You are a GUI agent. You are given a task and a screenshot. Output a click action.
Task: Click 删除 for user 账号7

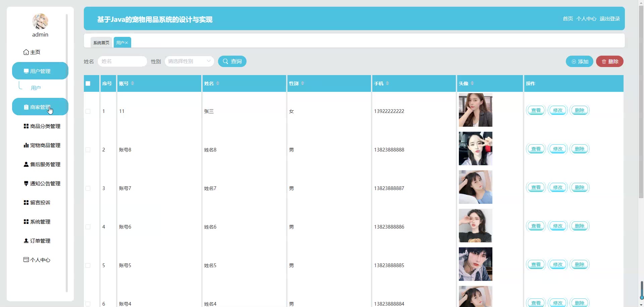click(580, 187)
